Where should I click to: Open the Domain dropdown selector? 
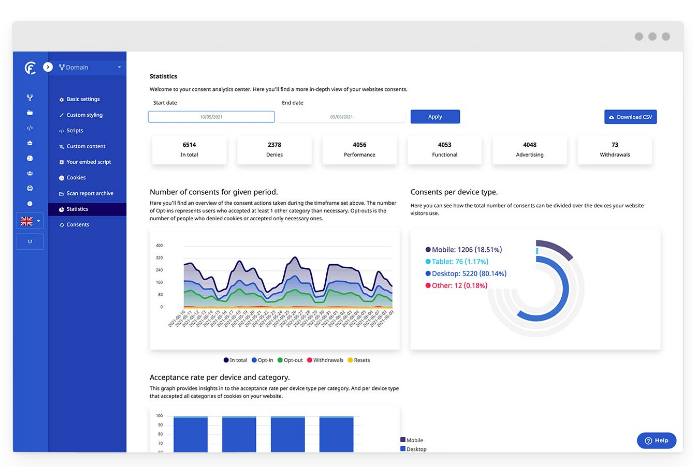[x=90, y=67]
